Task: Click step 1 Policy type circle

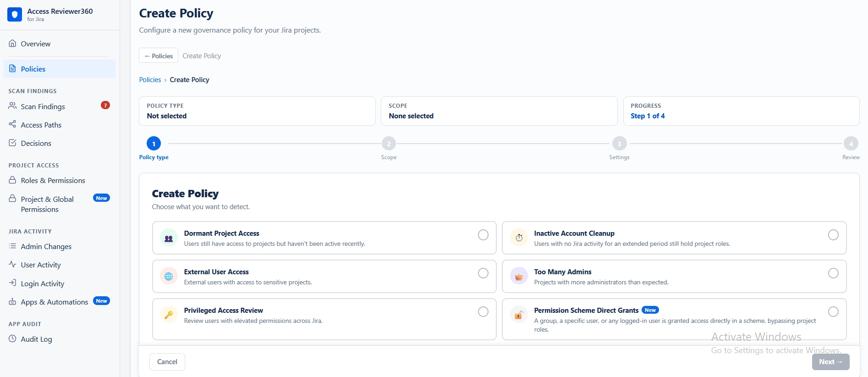Action: 154,144
